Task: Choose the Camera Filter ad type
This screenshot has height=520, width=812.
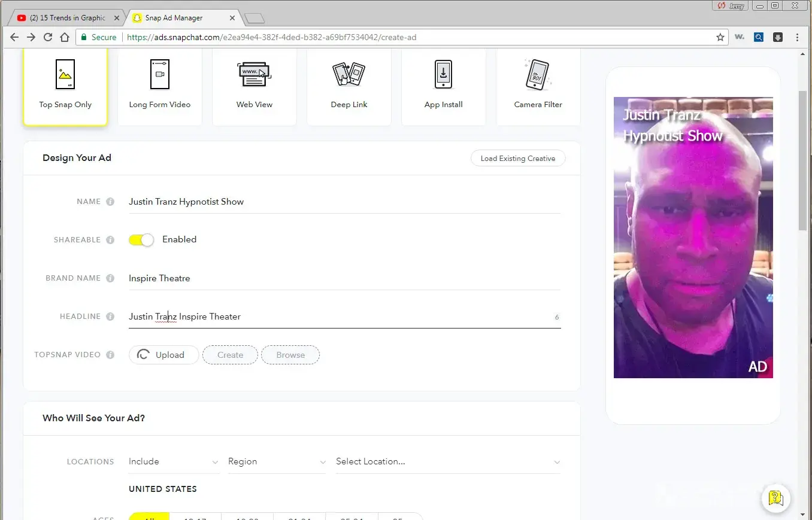Action: 538,87
